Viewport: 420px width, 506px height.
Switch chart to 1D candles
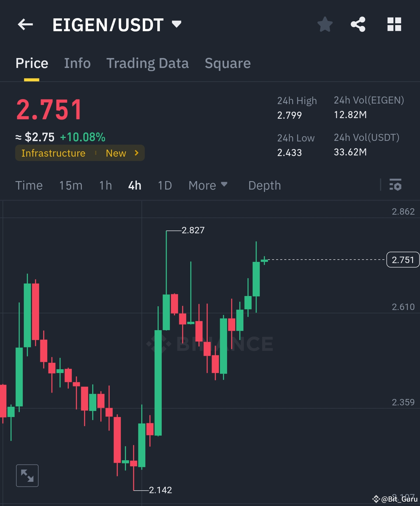pyautogui.click(x=164, y=185)
